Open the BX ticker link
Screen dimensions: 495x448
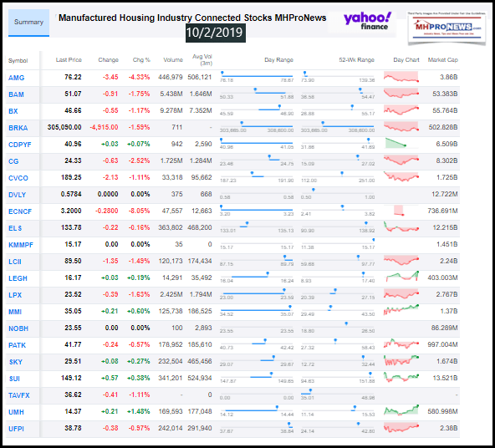13,111
